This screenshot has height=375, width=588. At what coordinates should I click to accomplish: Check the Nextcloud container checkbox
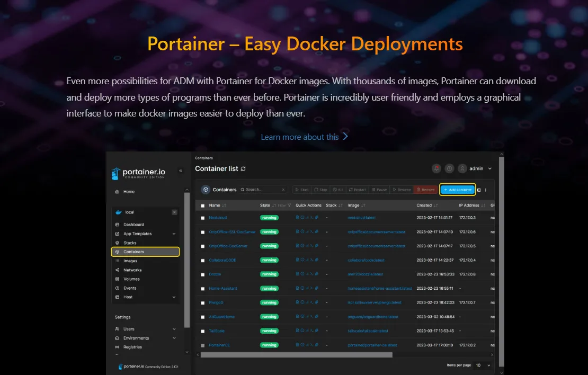click(203, 218)
